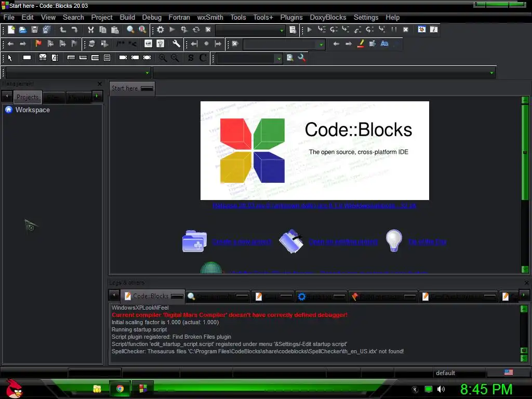Close the Management panel
Viewport: 532px width, 399px height.
(x=99, y=84)
